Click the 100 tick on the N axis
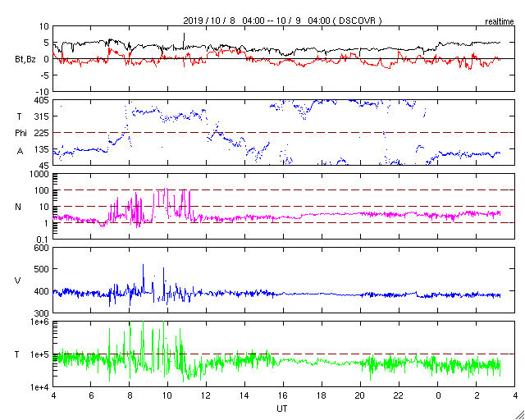525x420 pixels. point(42,190)
